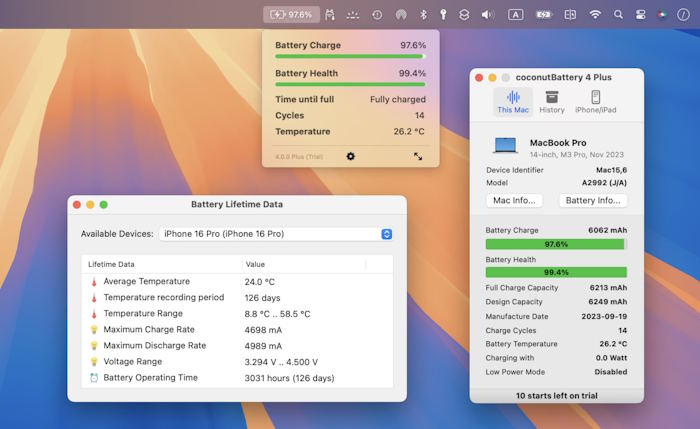The width and height of the screenshot is (700, 429).
Task: Click Device Identifier value Mac15,6
Action: (611, 170)
